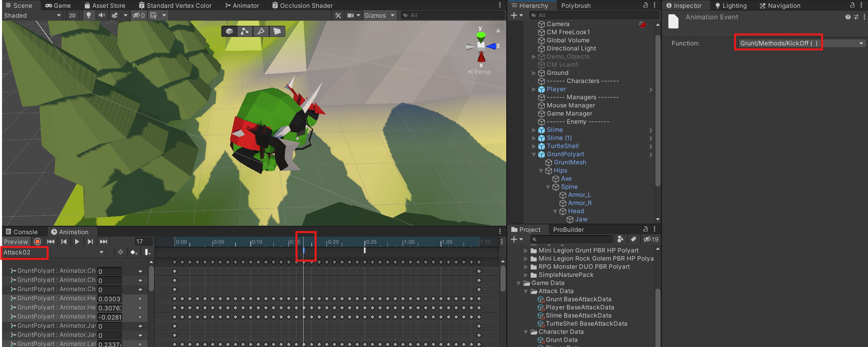This screenshot has height=347, width=868.
Task: Open the TurtleShell prefab arrow
Action: click(650, 146)
